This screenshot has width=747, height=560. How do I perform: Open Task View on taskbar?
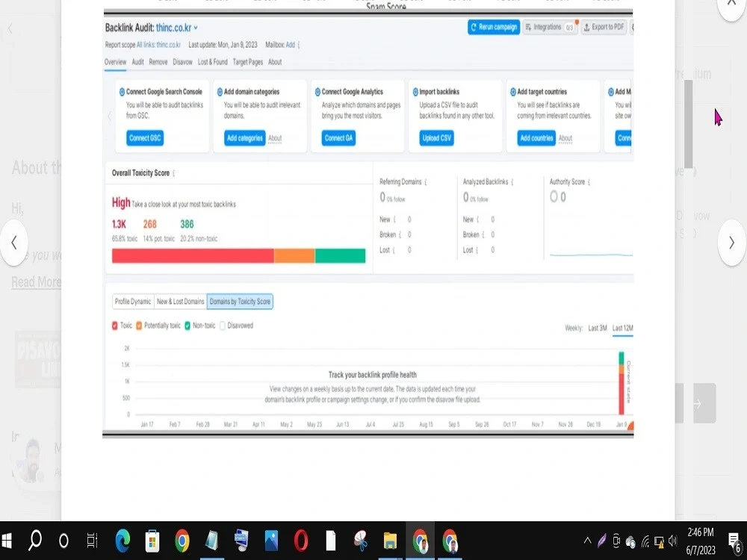coord(92,541)
